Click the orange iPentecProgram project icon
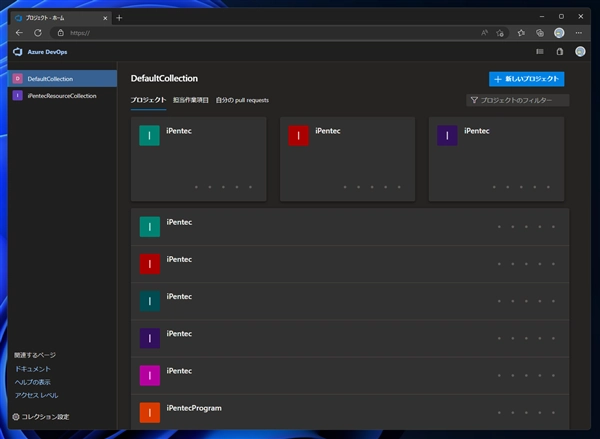This screenshot has height=439, width=600. pos(150,412)
